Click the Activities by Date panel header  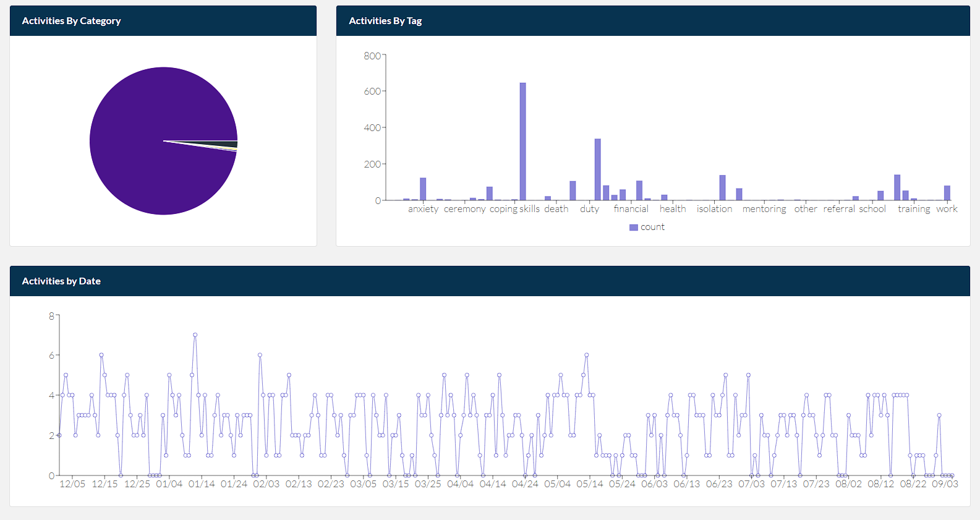[490, 281]
